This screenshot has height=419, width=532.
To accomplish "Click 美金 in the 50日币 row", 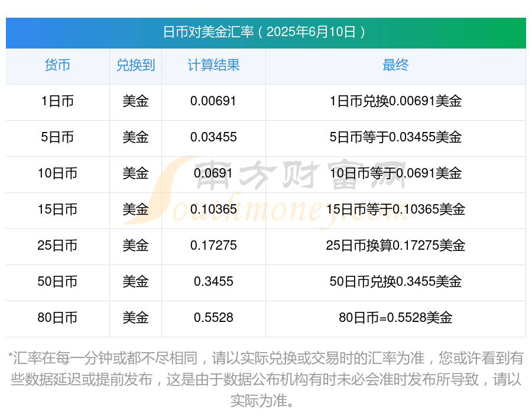I will 135,281.
